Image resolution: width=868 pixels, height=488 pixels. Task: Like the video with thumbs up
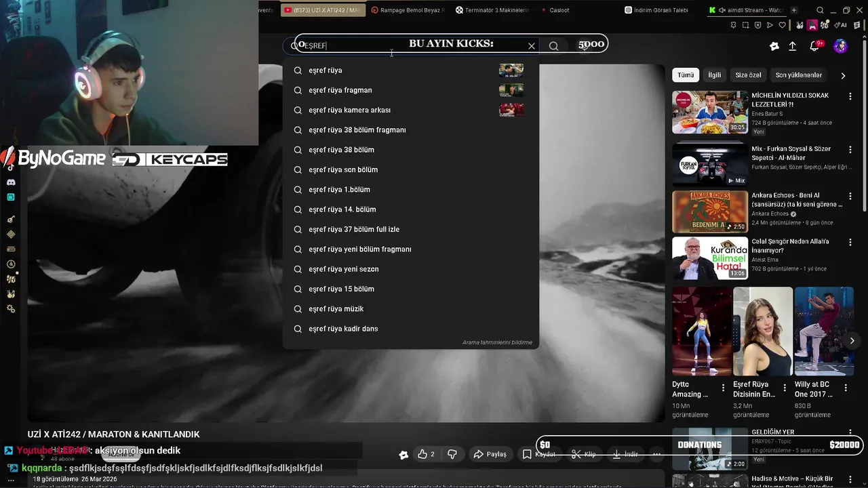pos(426,454)
